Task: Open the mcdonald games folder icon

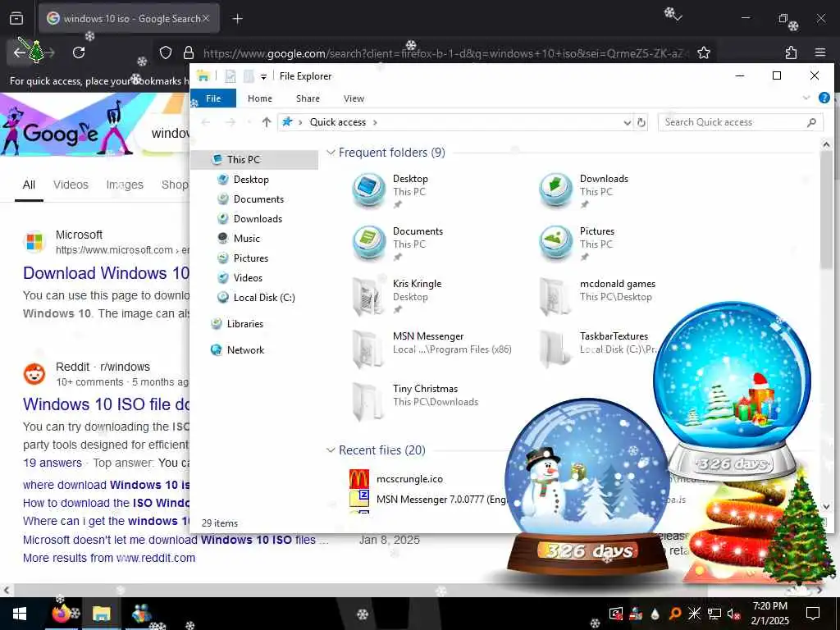Action: 555,295
